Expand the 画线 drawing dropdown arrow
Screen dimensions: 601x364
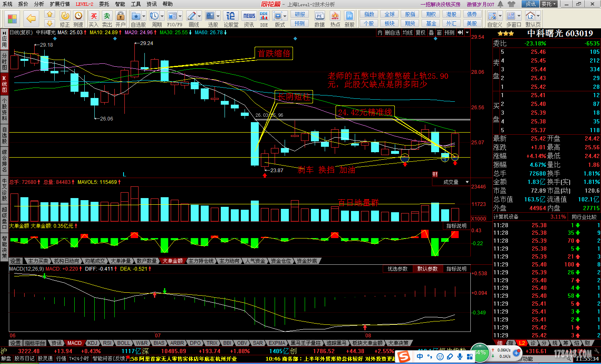(199, 16)
